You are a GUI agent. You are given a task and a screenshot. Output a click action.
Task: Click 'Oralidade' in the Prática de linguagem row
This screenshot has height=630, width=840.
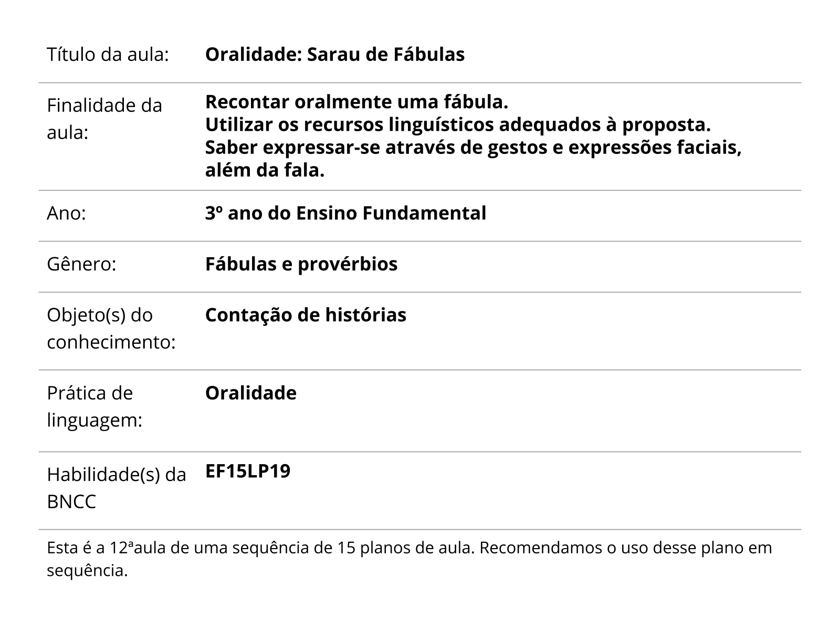pos(250,393)
